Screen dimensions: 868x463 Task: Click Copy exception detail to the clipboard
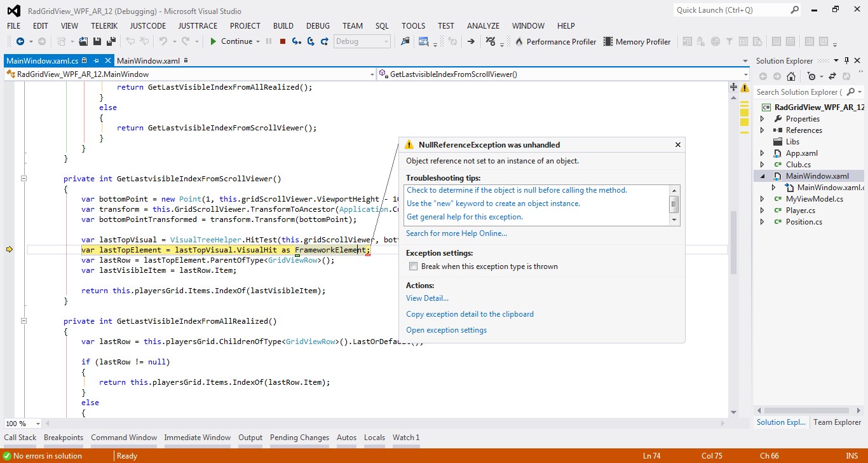pyautogui.click(x=470, y=314)
